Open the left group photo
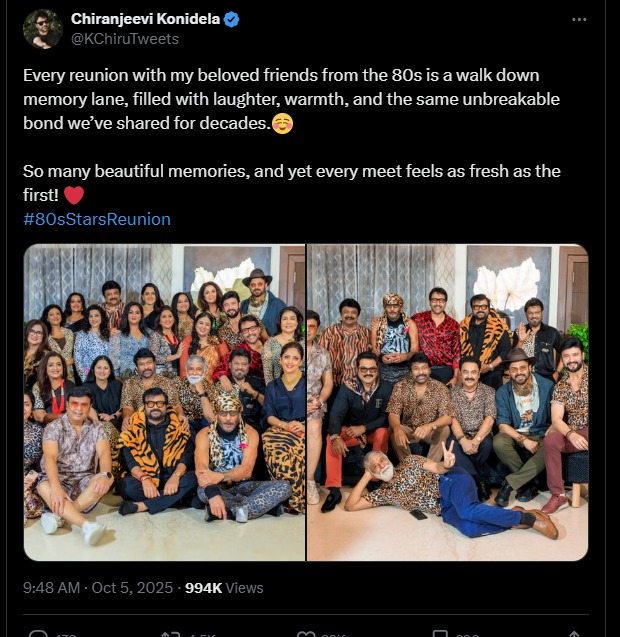The image size is (620, 637). [x=165, y=402]
